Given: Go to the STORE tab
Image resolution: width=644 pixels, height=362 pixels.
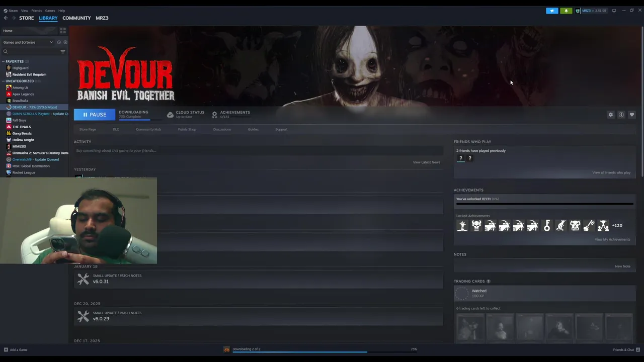Looking at the screenshot, I should tap(27, 18).
